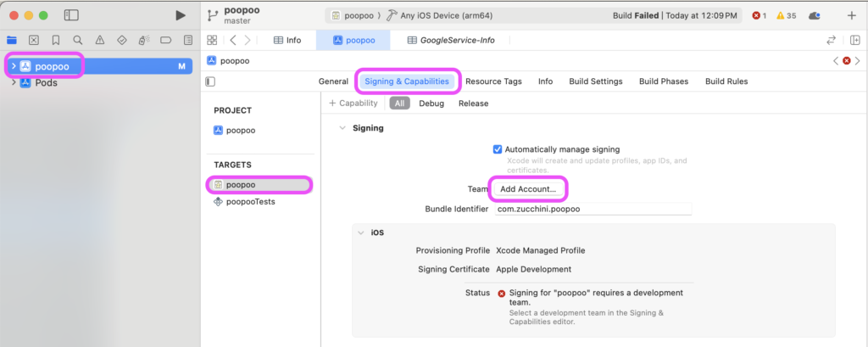Click the Add Account button
Screen dimensions: 868x347
(x=528, y=189)
